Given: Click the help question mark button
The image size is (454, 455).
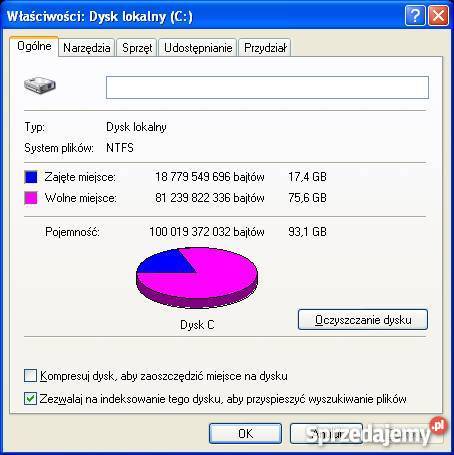Looking at the screenshot, I should [415, 16].
